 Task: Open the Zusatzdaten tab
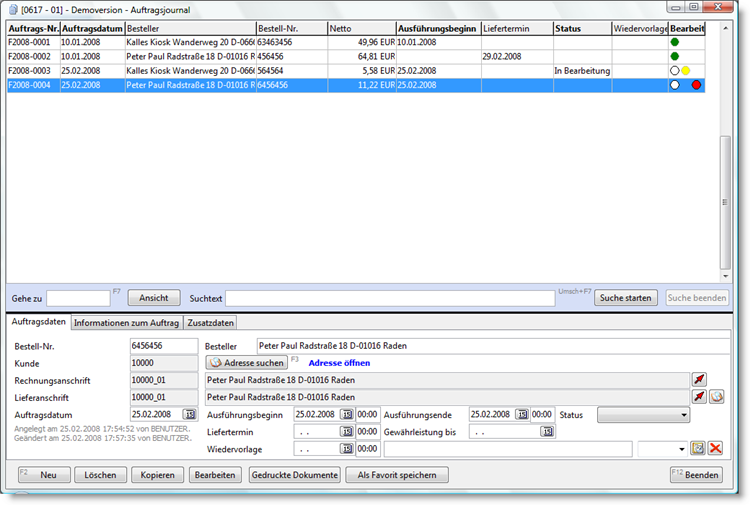tap(210, 323)
